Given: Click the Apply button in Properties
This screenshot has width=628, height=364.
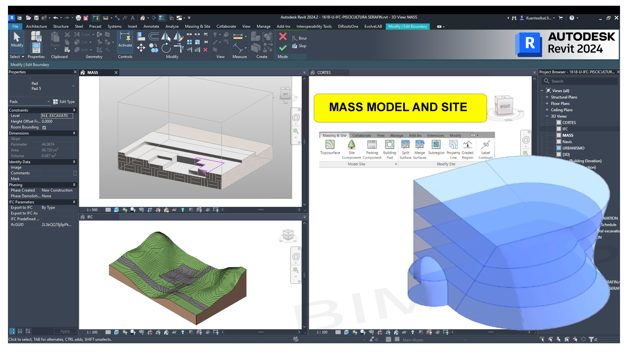Looking at the screenshot, I should point(65,331).
